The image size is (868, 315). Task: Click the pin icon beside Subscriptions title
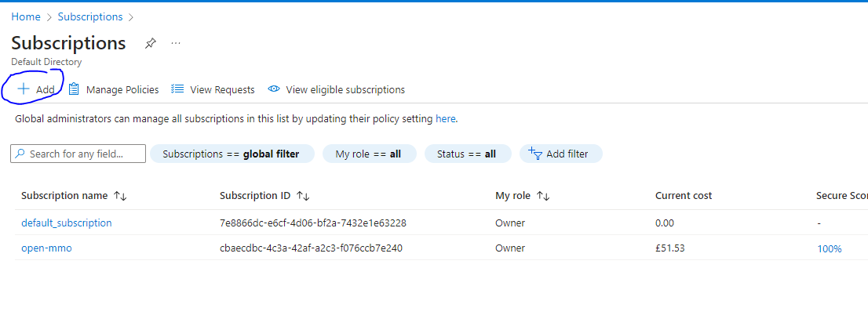click(x=150, y=44)
